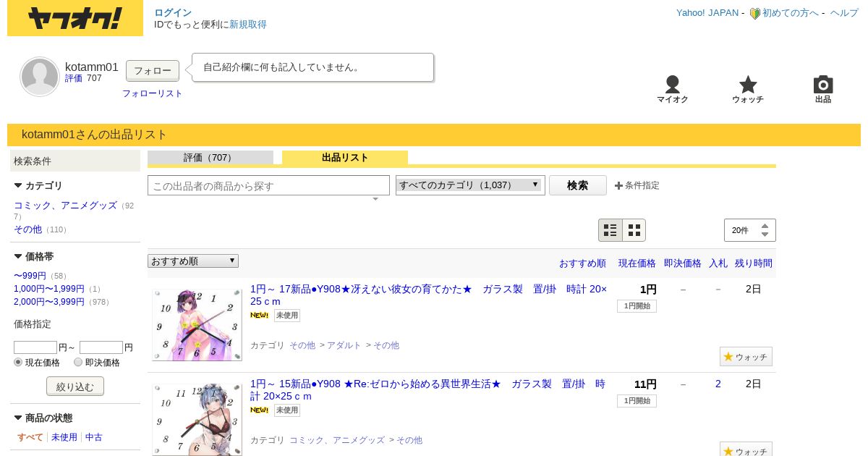Open the すべてのカテゴリ dropdown
Screen dimensions: 868x456
click(470, 185)
